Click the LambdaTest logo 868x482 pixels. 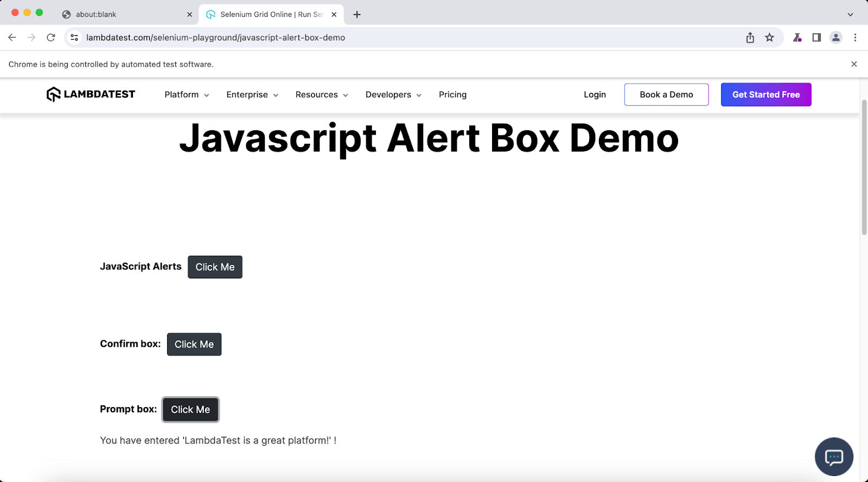pyautogui.click(x=91, y=94)
